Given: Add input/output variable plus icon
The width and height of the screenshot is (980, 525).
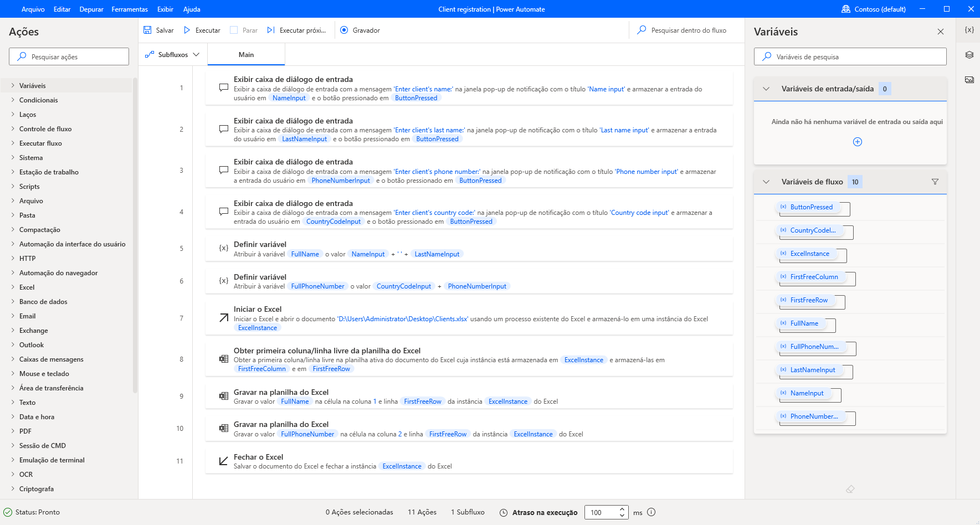Looking at the screenshot, I should 858,142.
